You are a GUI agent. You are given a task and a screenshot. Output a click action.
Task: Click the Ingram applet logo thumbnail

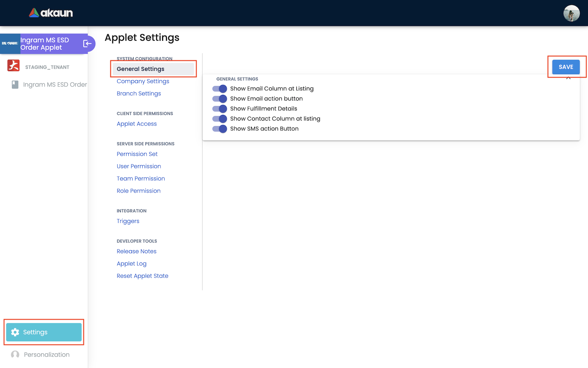point(10,44)
